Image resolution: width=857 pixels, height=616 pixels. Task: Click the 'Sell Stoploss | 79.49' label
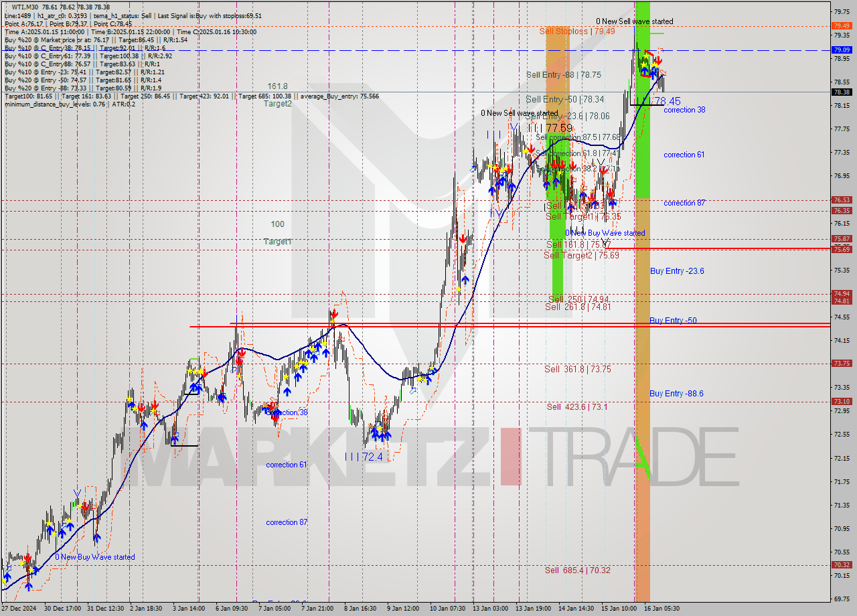(576, 31)
